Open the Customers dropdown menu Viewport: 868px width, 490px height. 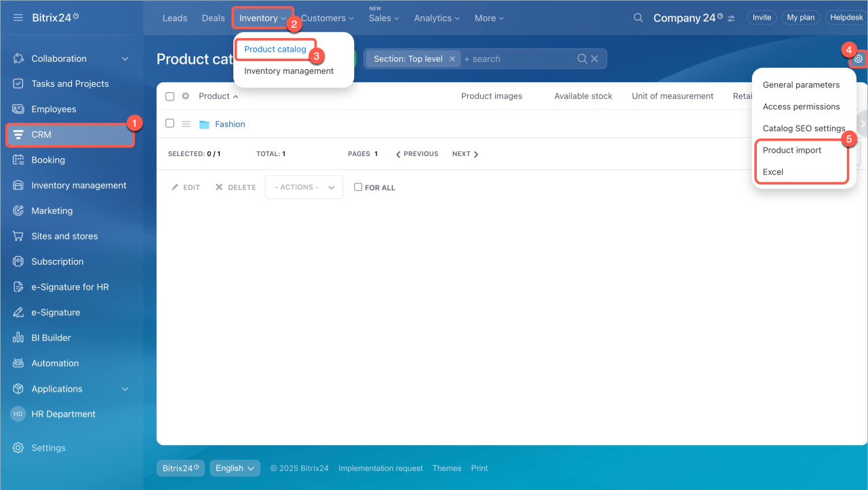[x=328, y=18]
